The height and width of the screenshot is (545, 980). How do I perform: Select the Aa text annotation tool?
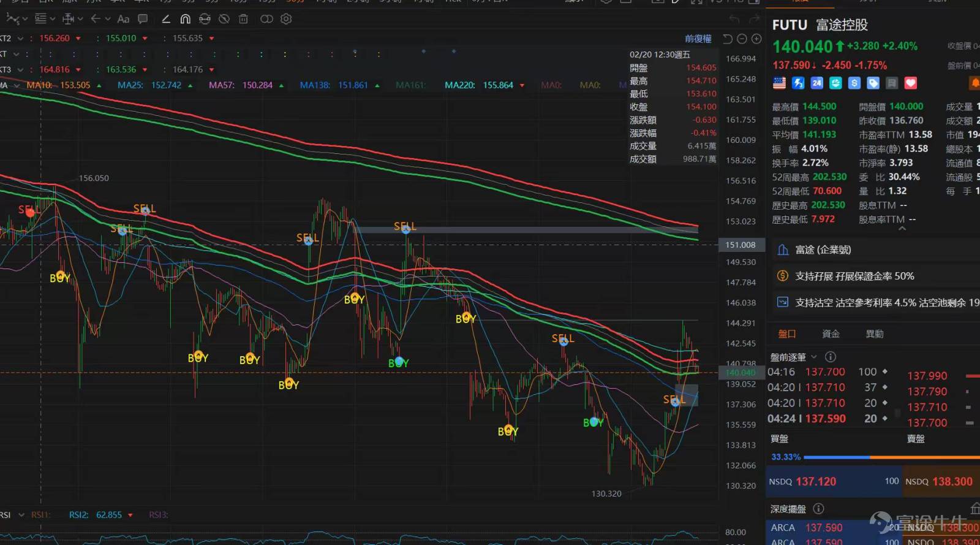[123, 19]
